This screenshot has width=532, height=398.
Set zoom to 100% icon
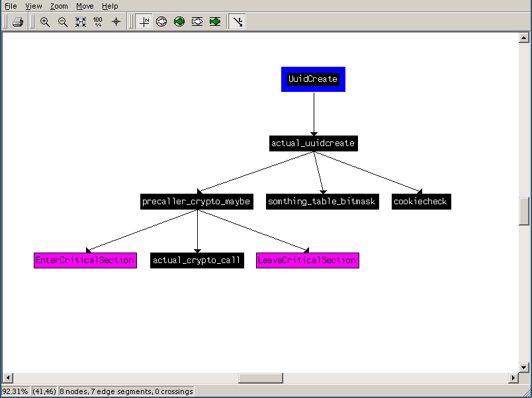point(98,22)
